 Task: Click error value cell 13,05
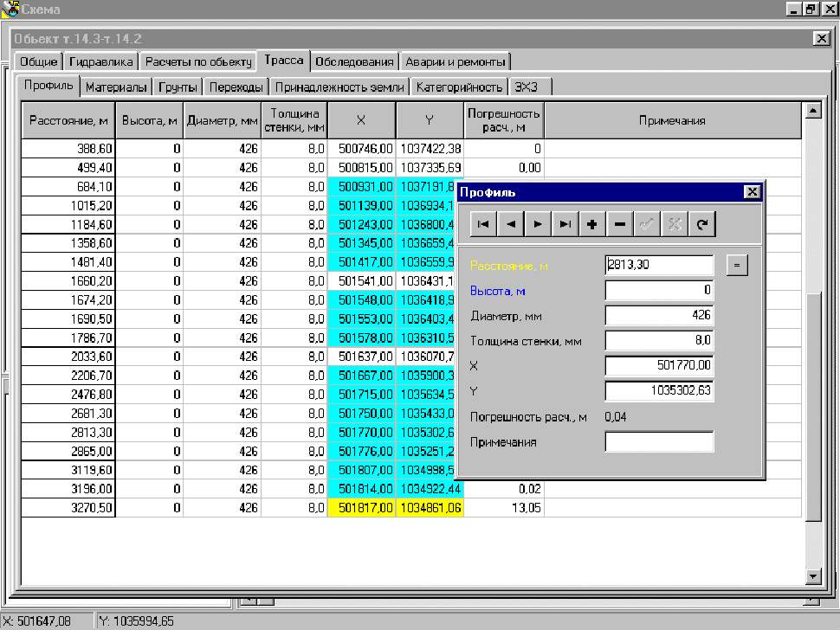[504, 508]
